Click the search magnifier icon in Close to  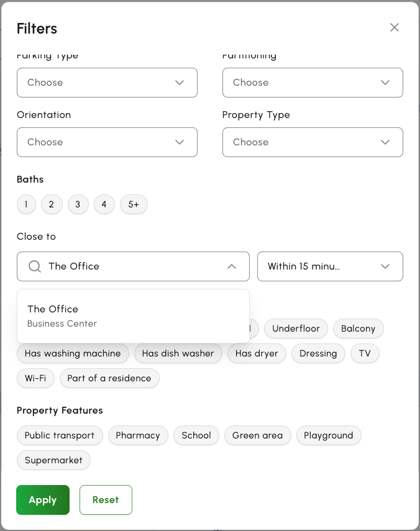(x=35, y=266)
